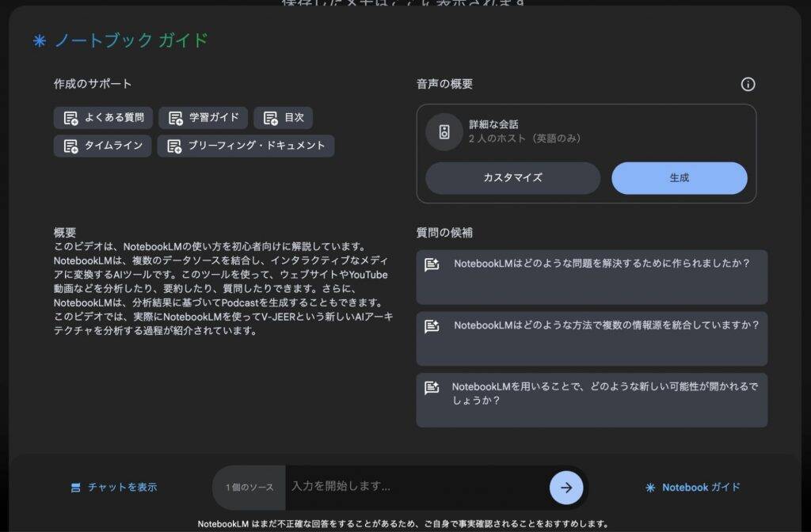Generate a ブリーフィング・ドキュメント
The width and height of the screenshot is (811, 532).
point(246,146)
